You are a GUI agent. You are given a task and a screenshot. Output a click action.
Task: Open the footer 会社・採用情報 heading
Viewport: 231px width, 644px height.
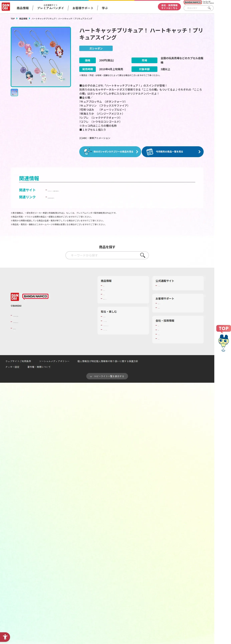click(x=165, y=321)
